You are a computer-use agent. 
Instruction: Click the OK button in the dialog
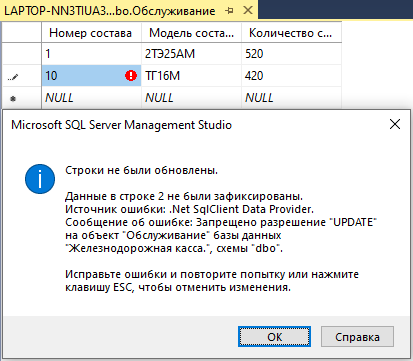274,337
